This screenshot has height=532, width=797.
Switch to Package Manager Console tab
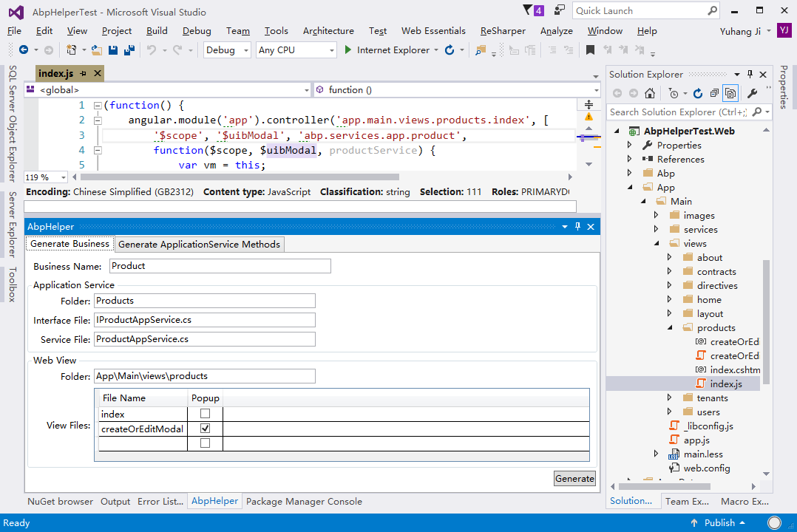304,502
